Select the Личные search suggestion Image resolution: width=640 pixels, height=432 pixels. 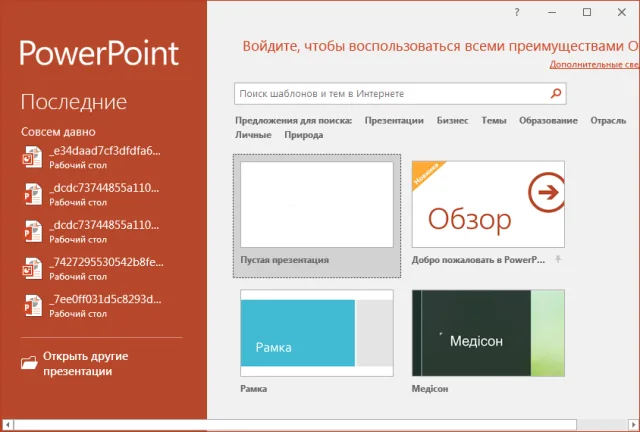(253, 135)
